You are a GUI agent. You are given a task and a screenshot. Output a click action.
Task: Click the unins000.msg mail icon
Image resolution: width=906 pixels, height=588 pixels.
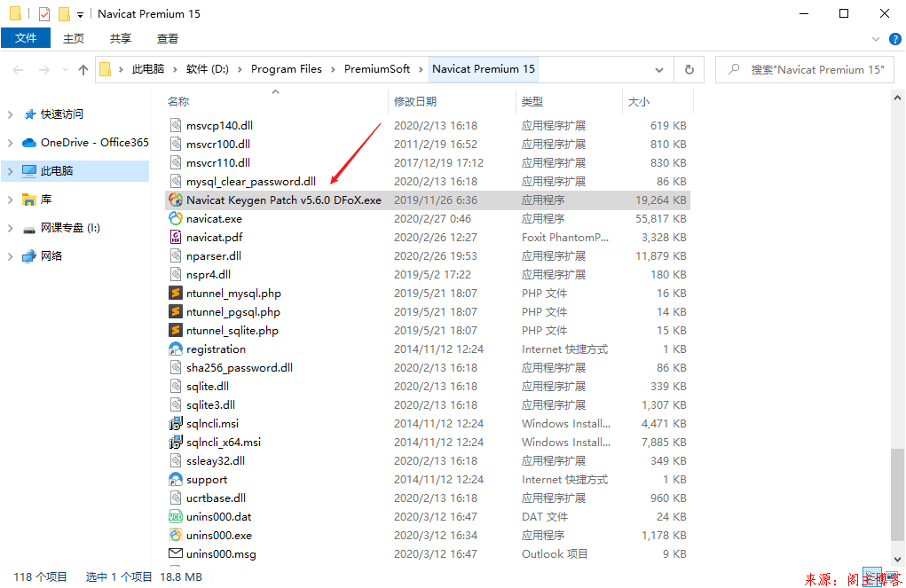(x=176, y=553)
